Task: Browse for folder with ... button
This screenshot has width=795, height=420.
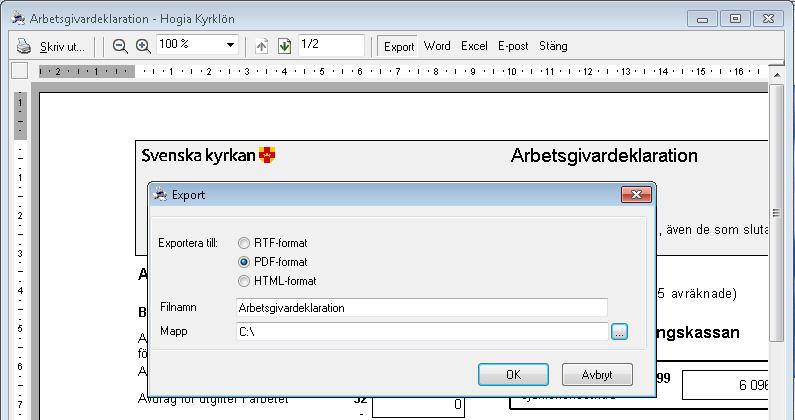Action: click(620, 332)
